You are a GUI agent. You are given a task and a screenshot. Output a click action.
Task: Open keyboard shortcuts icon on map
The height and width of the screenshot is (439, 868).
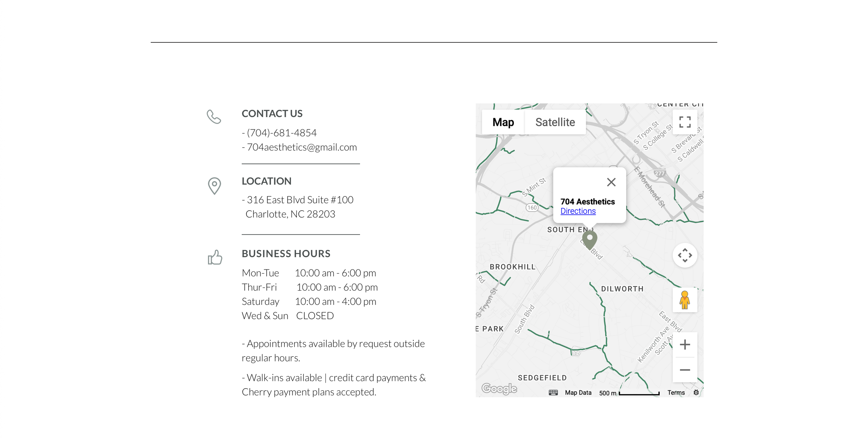[553, 393]
